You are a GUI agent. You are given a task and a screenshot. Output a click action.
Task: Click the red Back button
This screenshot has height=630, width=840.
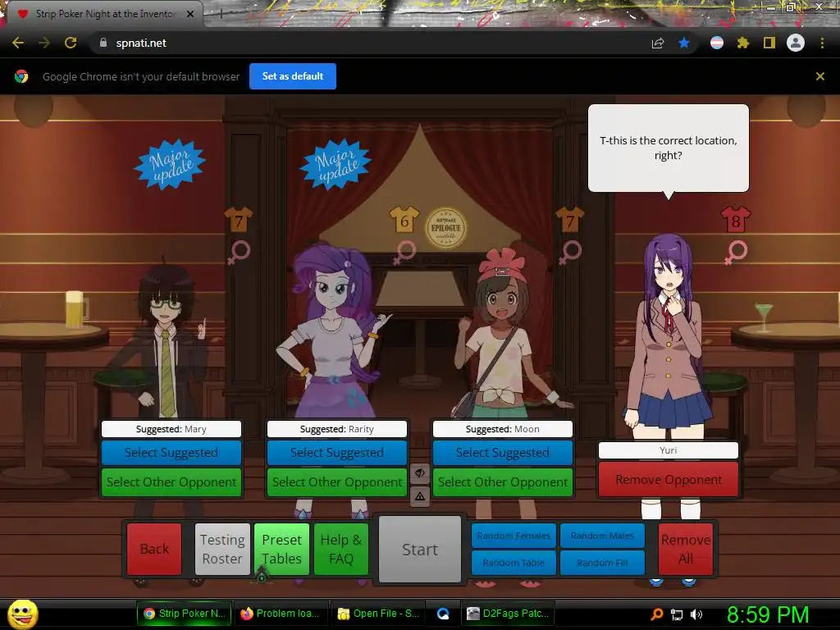154,549
